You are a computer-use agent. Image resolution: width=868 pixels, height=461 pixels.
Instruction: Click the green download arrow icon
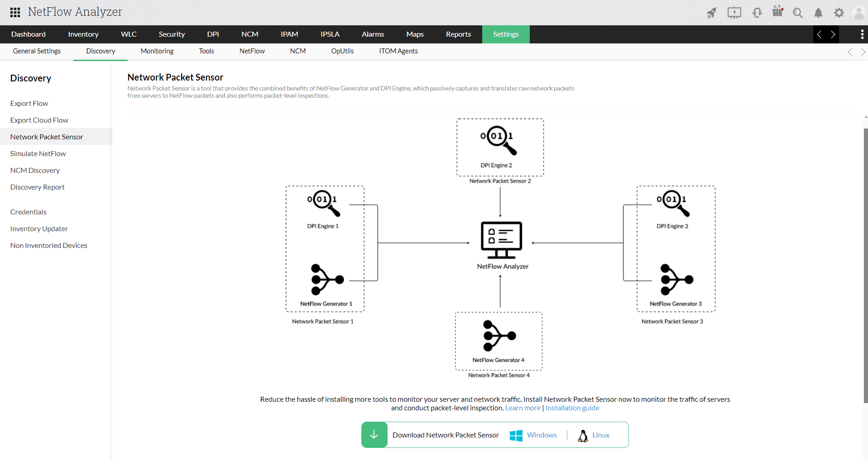click(x=374, y=435)
